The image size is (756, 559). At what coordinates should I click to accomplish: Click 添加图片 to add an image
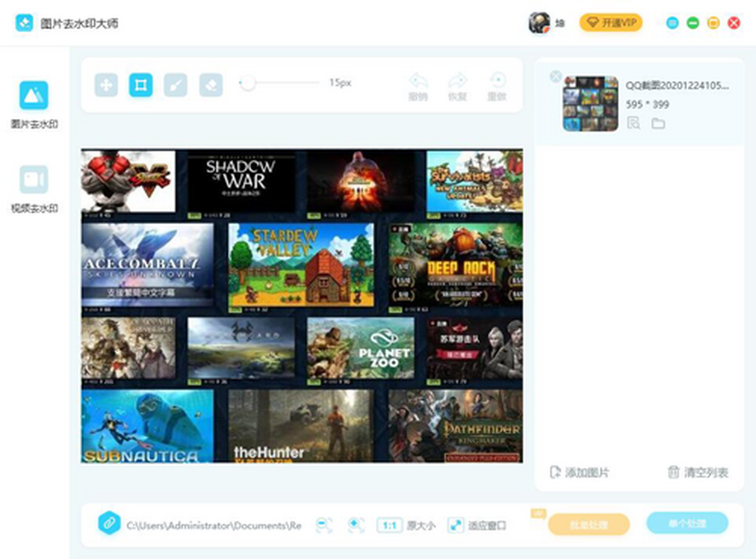click(580, 472)
